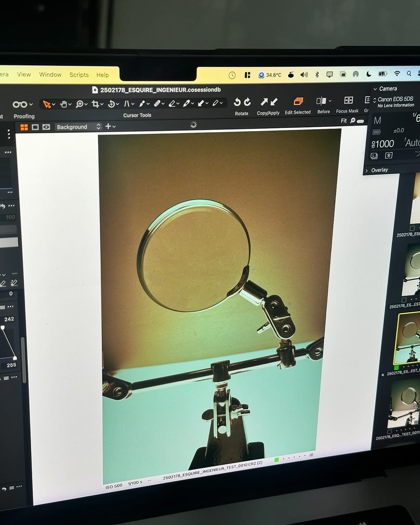Select the Zoom loupe cursor tool
The height and width of the screenshot is (525, 420).
[x=79, y=104]
